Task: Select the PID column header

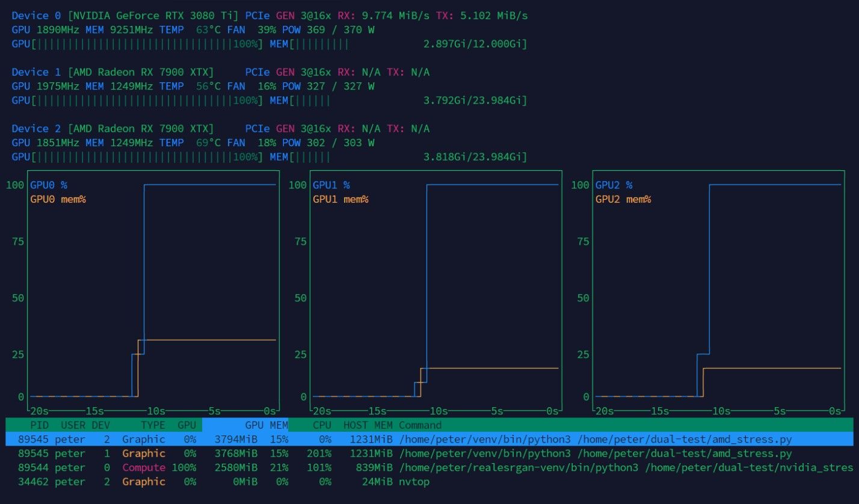Action: tap(39, 425)
